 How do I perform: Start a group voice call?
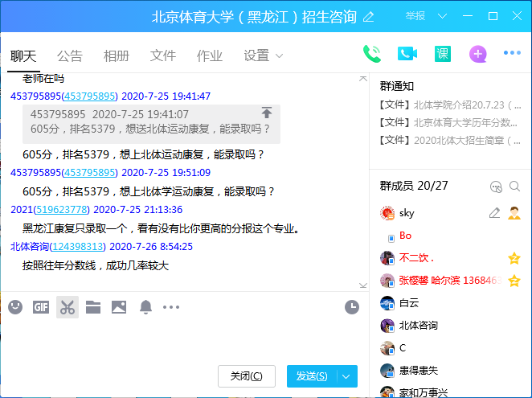pyautogui.click(x=372, y=54)
